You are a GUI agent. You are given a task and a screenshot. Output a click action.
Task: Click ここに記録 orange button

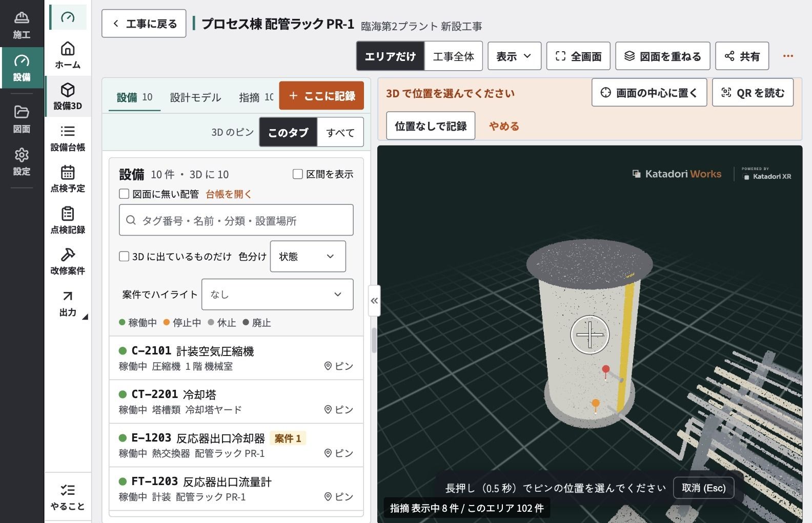(x=321, y=96)
